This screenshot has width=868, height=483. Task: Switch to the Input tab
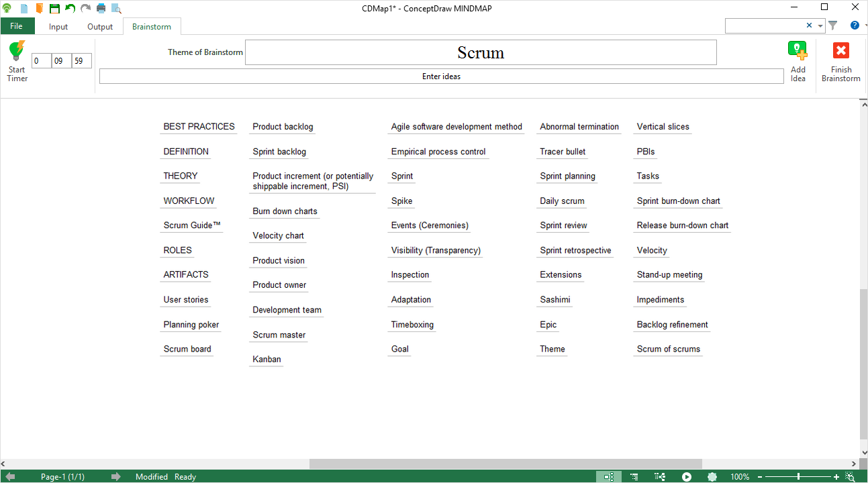click(58, 27)
